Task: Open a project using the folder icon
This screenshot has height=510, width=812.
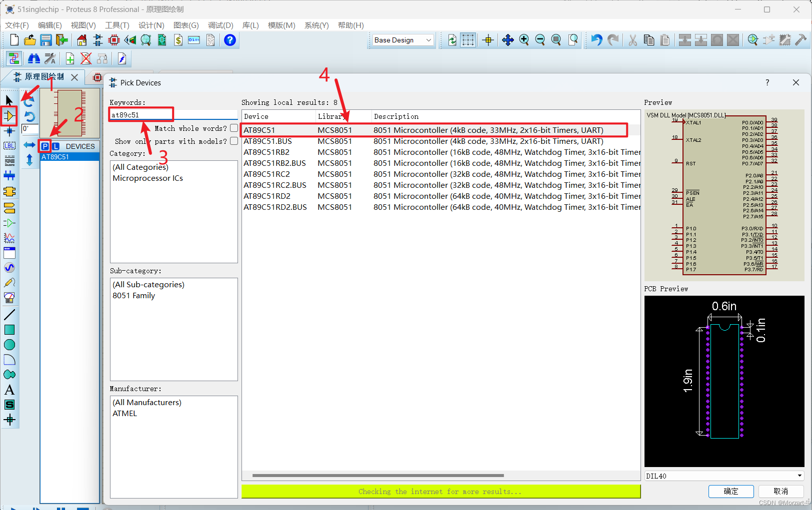Action: pos(30,40)
